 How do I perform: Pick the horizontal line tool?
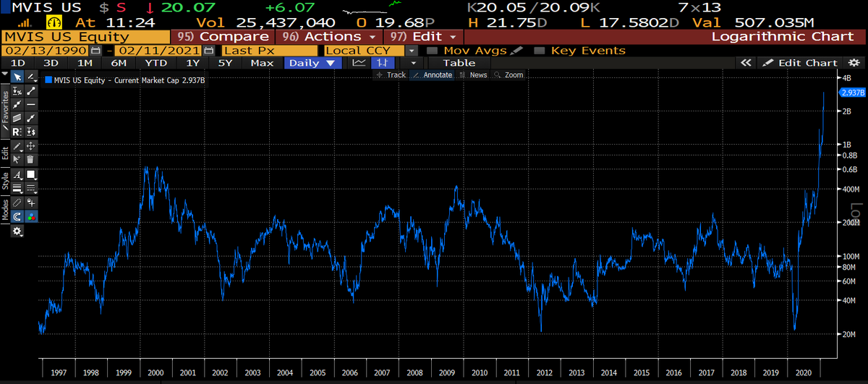pos(31,104)
